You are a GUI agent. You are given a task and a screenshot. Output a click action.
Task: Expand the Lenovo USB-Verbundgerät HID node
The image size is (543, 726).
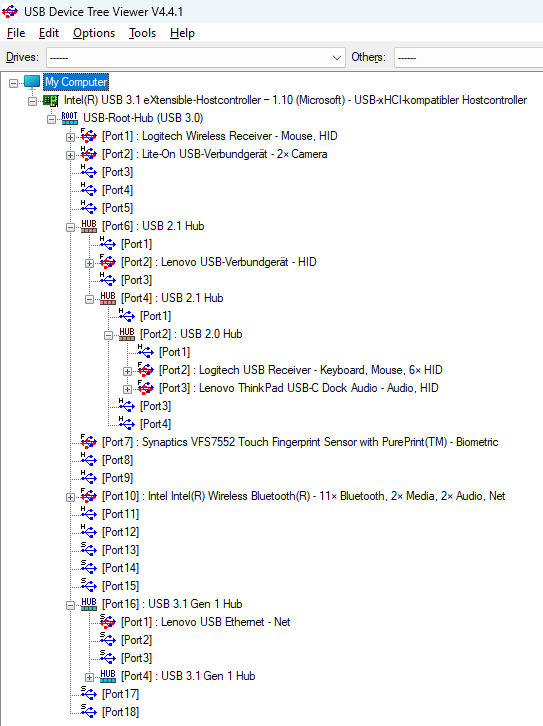point(89,263)
